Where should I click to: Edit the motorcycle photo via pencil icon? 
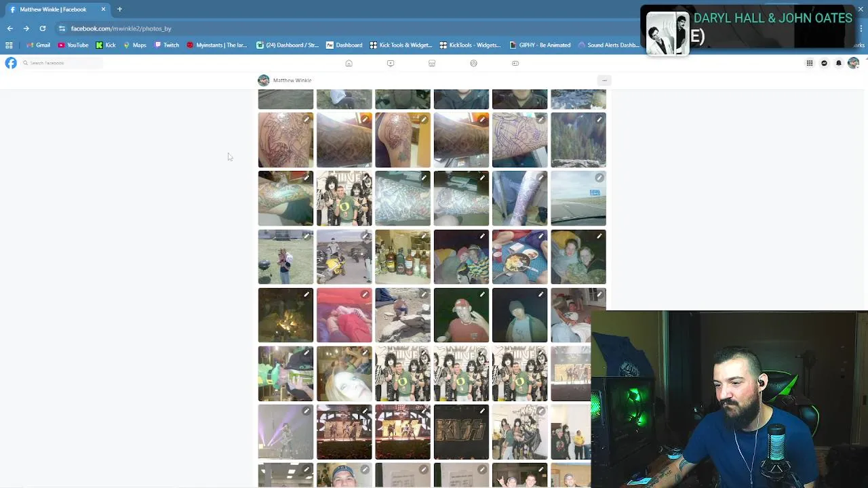point(365,237)
